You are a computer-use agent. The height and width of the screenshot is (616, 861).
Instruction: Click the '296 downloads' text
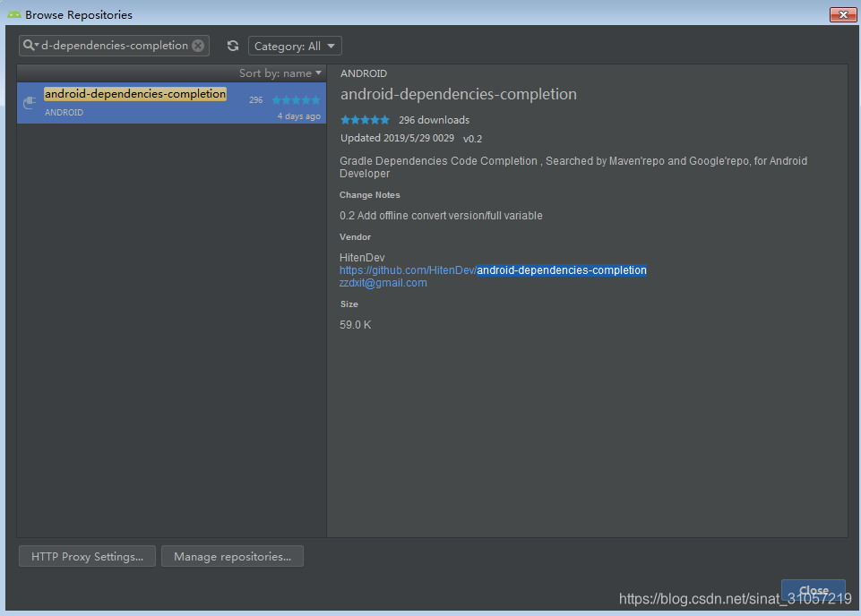[x=434, y=120]
